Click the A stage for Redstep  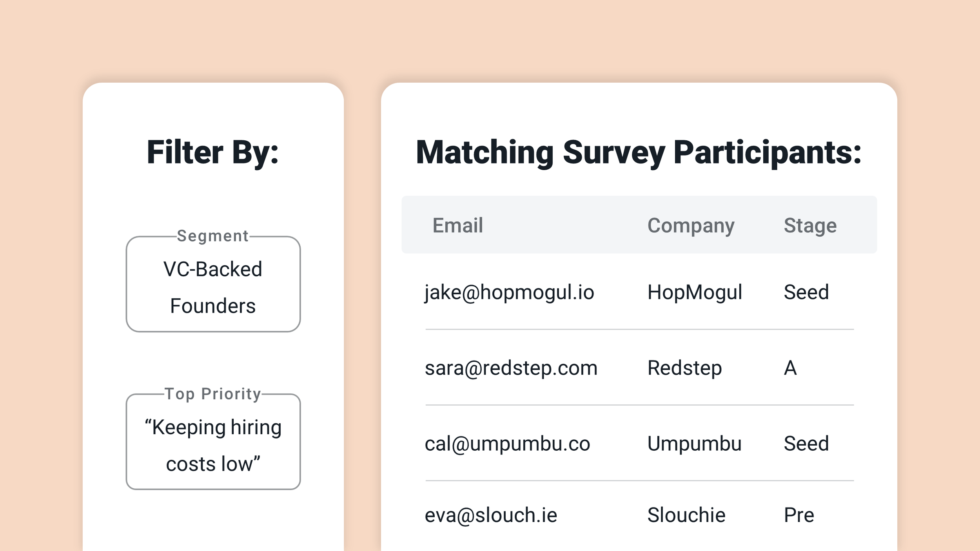pos(790,368)
